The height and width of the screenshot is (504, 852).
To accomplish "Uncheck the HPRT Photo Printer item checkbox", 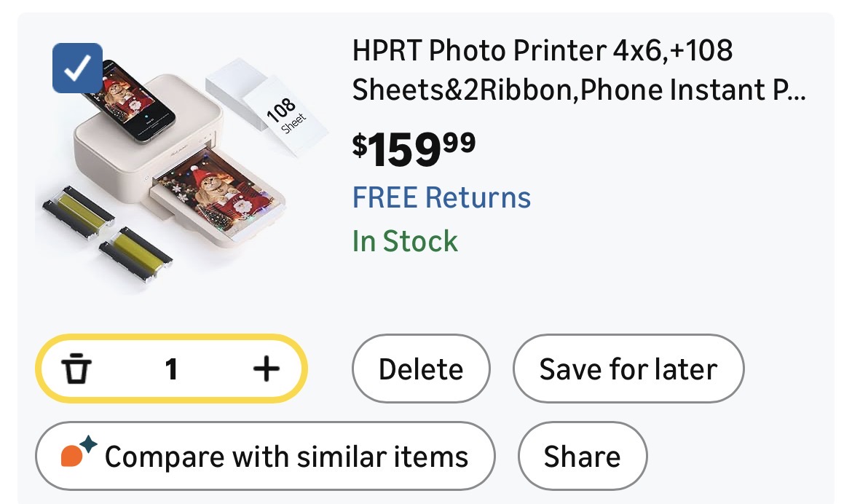I will click(77, 68).
